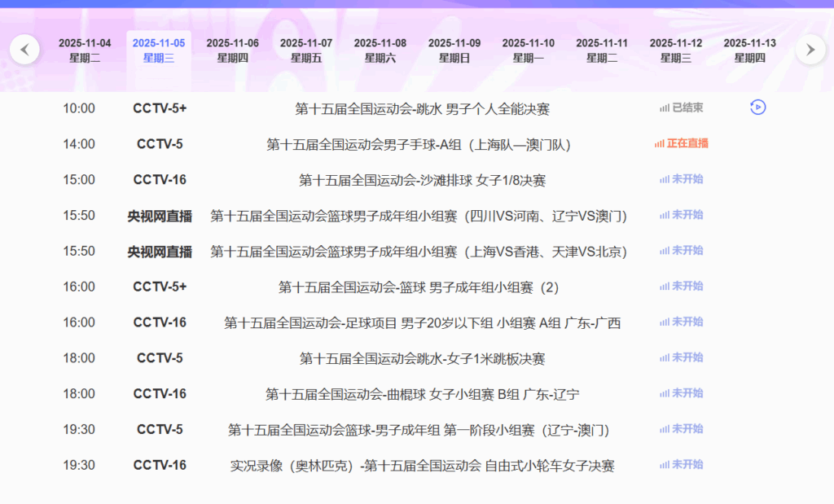
Task: Click the 正在直播 live status for handball
Action: pyautogui.click(x=681, y=143)
